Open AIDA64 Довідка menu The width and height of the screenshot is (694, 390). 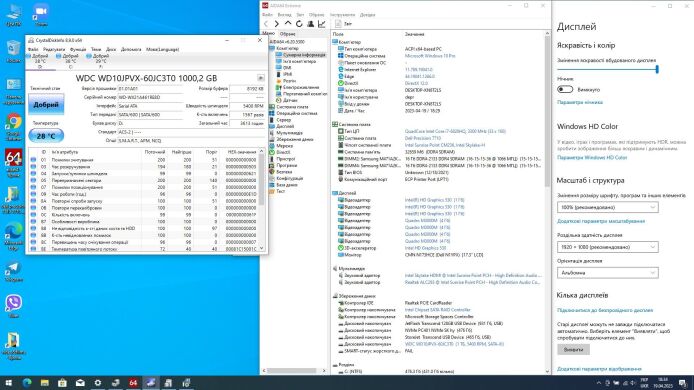[367, 15]
